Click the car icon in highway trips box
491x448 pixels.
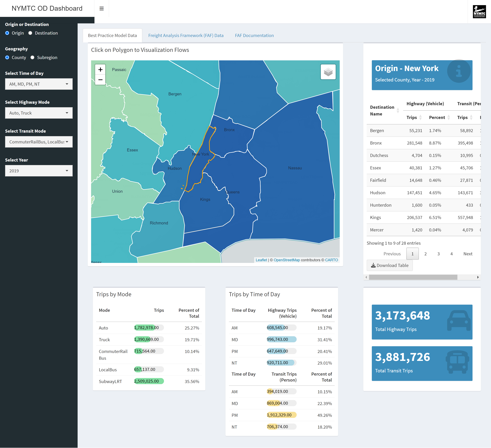coord(459,321)
